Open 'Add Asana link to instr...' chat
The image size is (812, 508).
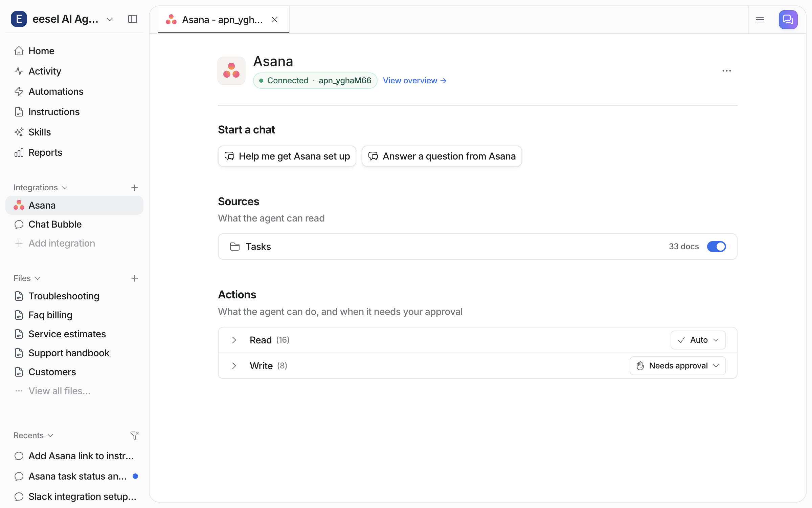[x=74, y=456]
